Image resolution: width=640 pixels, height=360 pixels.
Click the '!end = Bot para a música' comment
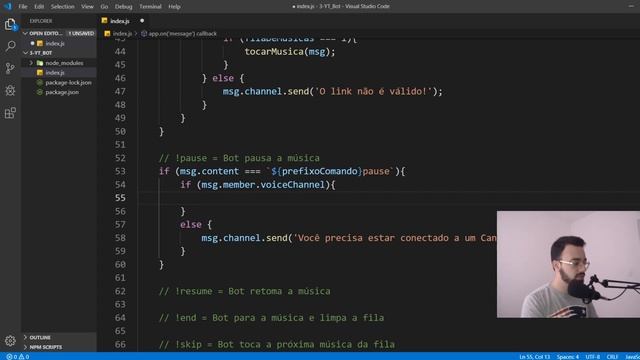pyautogui.click(x=271, y=318)
